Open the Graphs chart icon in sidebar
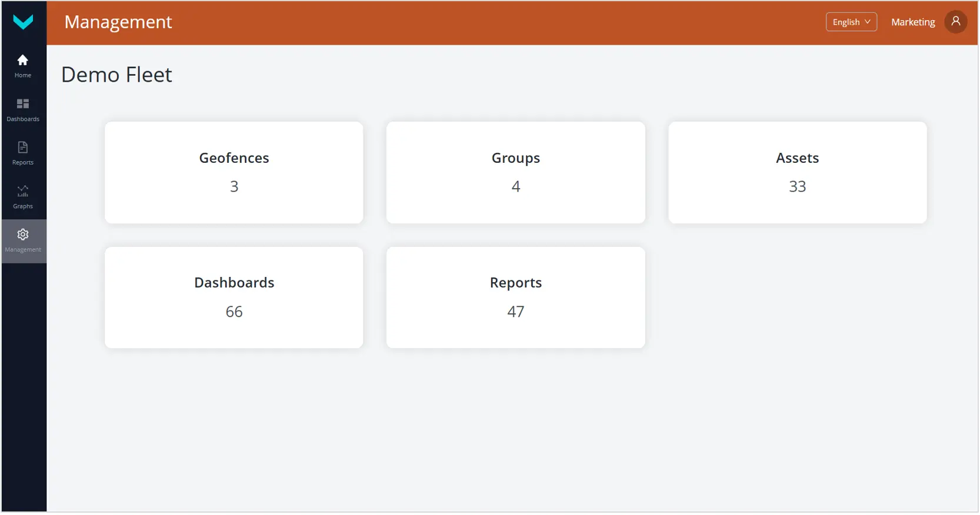 (x=23, y=191)
